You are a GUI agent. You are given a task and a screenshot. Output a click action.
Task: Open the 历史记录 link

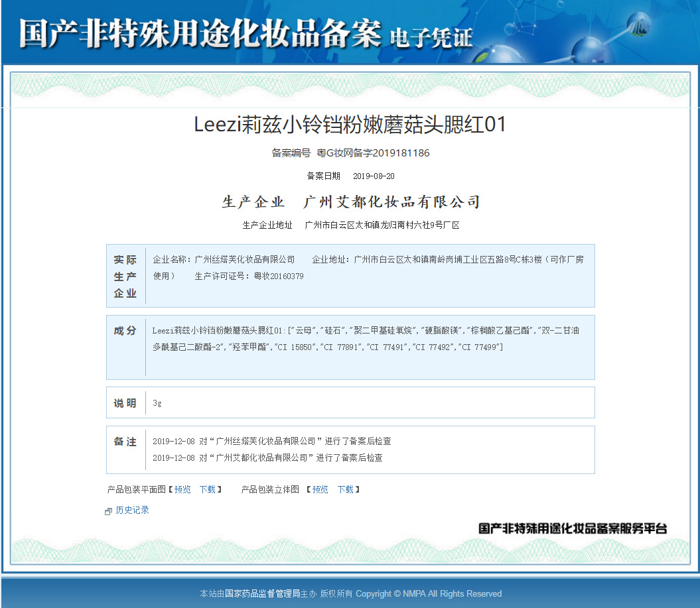point(132,511)
